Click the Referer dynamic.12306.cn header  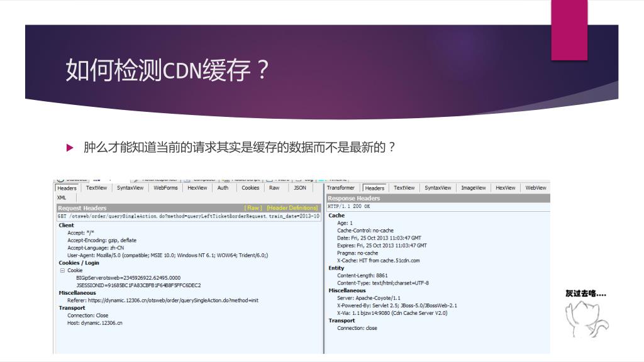(163, 300)
